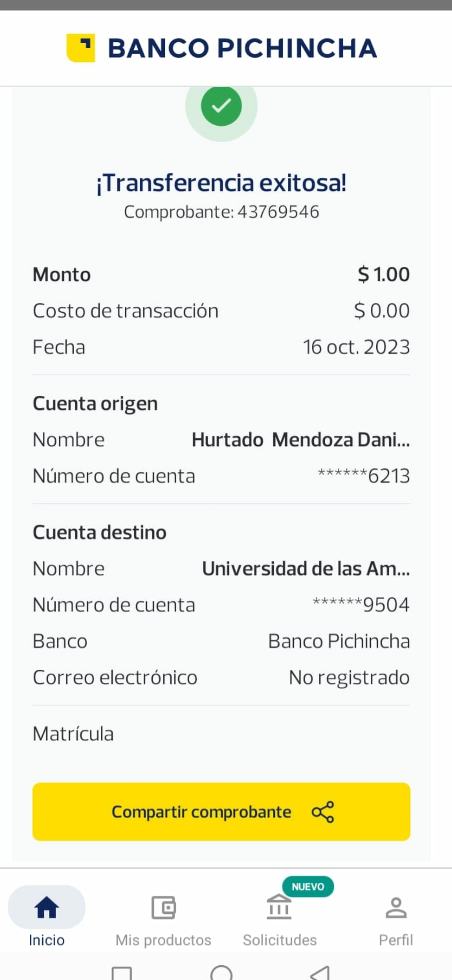Screen dimensions: 452x980
Task: Tap the share icon on yellow button
Action: click(x=323, y=812)
